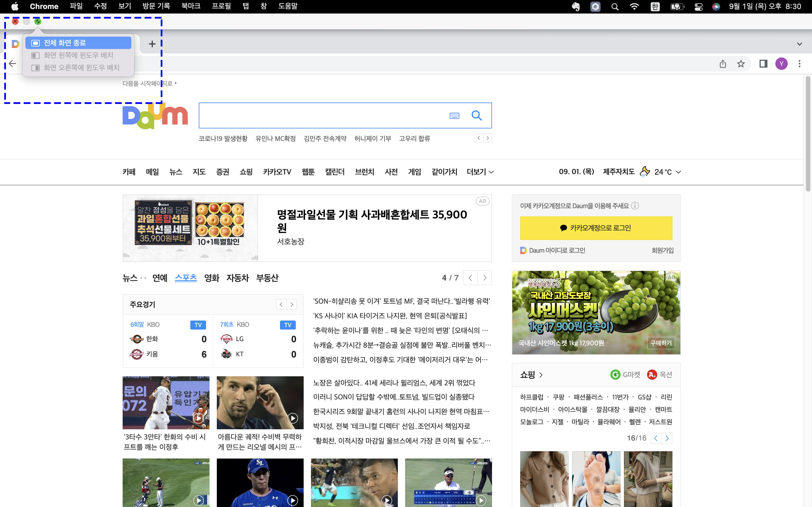The width and height of the screenshot is (812, 507).
Task: Open the Y profile avatar in Chrome
Action: [x=782, y=64]
